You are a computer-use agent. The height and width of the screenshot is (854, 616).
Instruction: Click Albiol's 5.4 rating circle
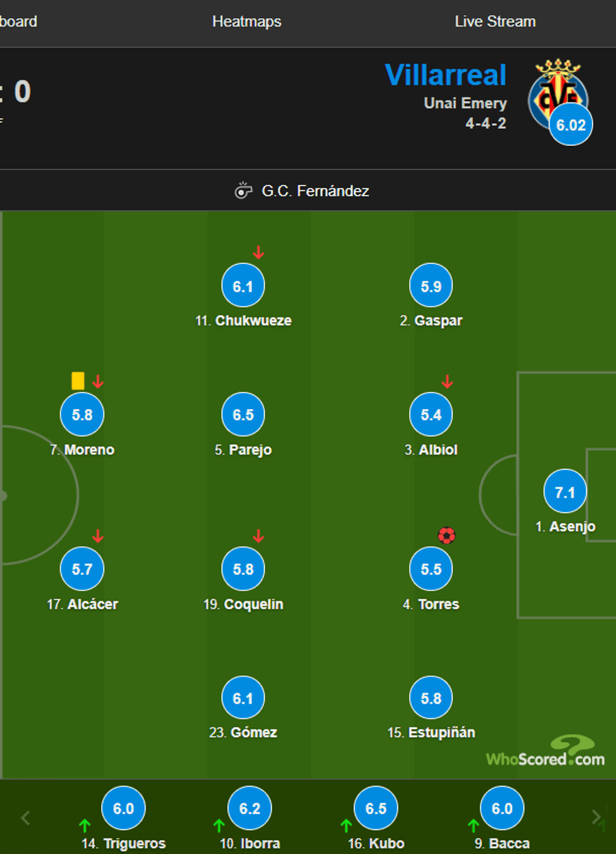click(x=431, y=415)
